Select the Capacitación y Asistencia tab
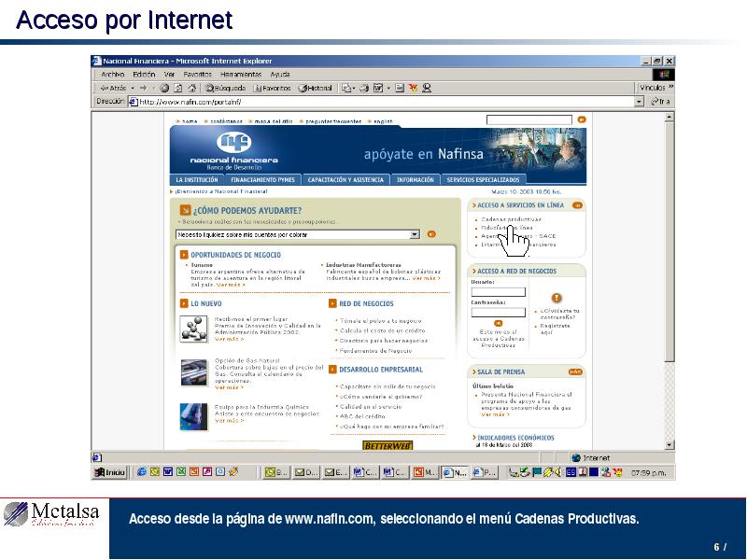The width and height of the screenshot is (747, 560). tap(345, 180)
